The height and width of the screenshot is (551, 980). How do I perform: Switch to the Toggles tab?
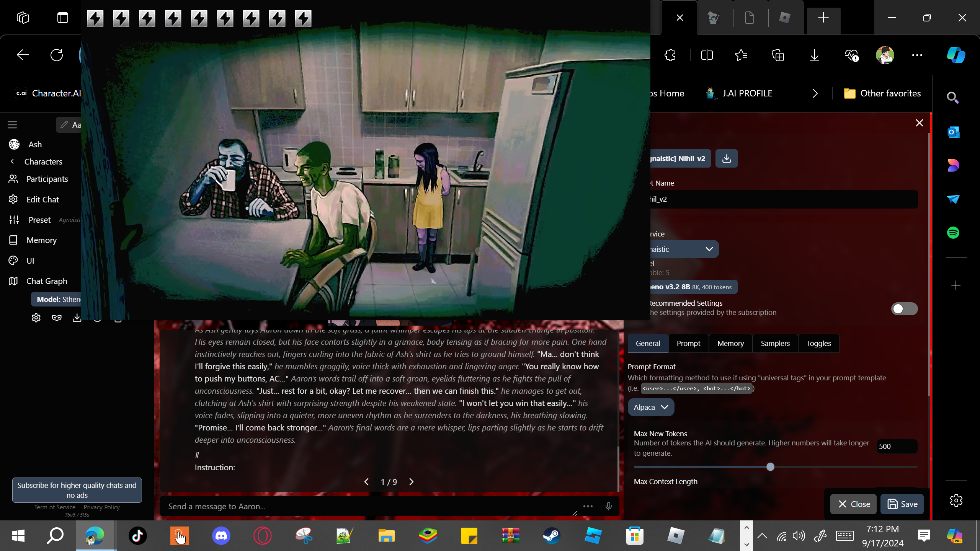click(x=818, y=343)
